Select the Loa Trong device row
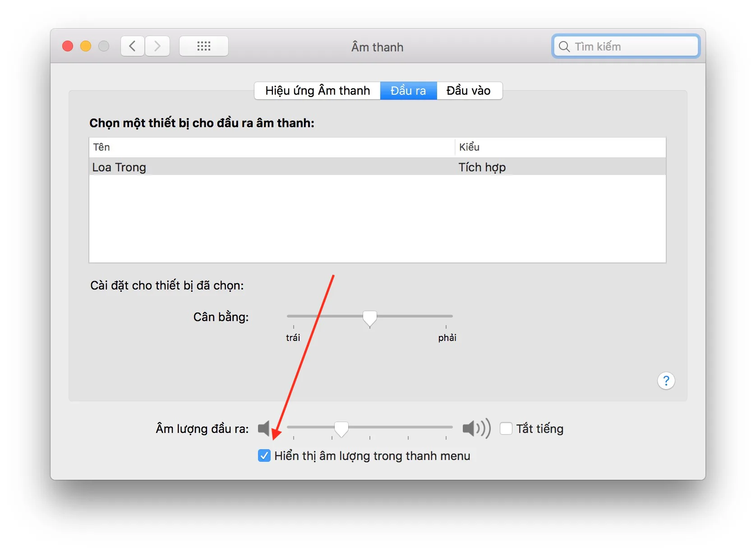The height and width of the screenshot is (552, 756). pyautogui.click(x=378, y=167)
